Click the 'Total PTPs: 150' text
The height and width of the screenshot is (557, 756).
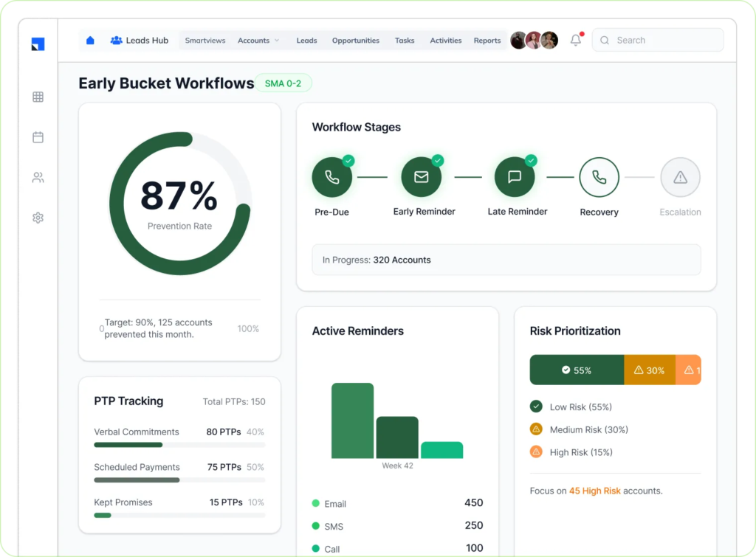[x=234, y=402]
